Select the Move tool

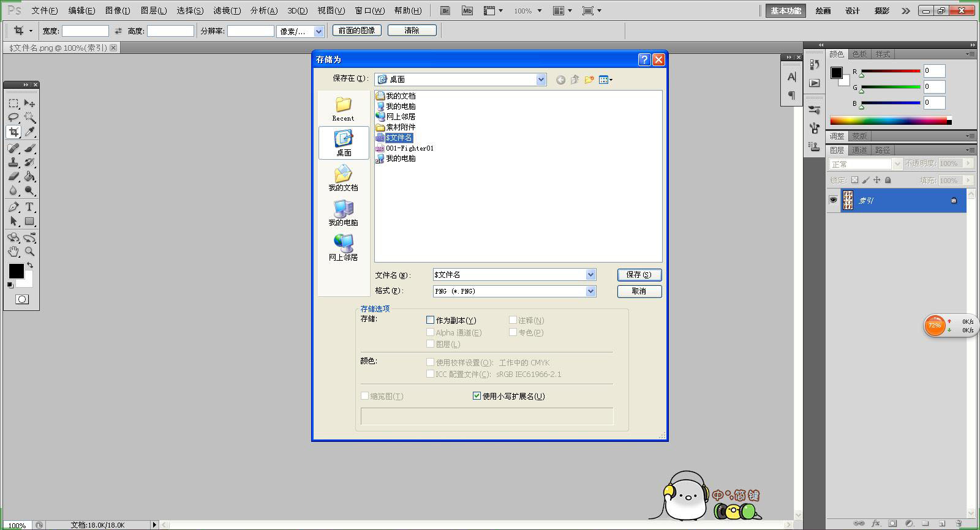(x=29, y=103)
